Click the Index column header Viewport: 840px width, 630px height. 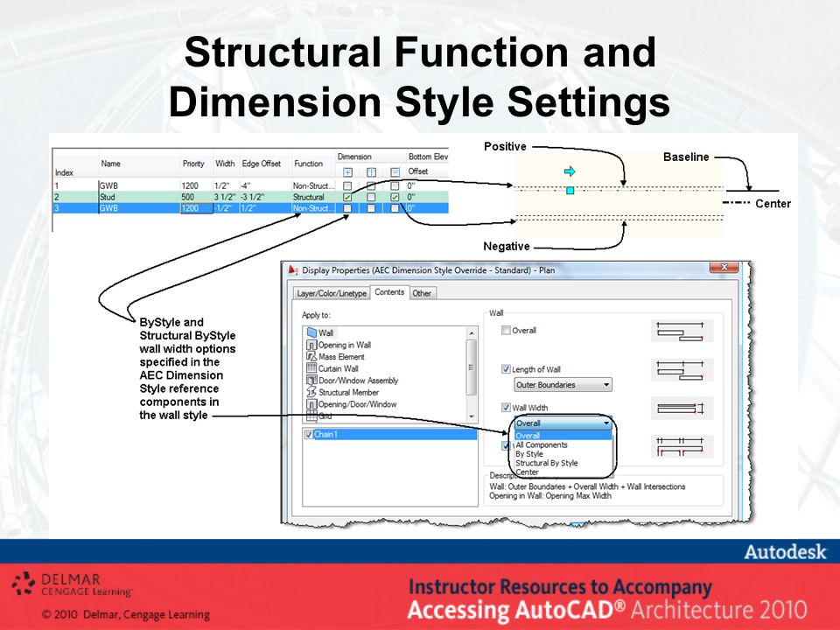click(64, 172)
